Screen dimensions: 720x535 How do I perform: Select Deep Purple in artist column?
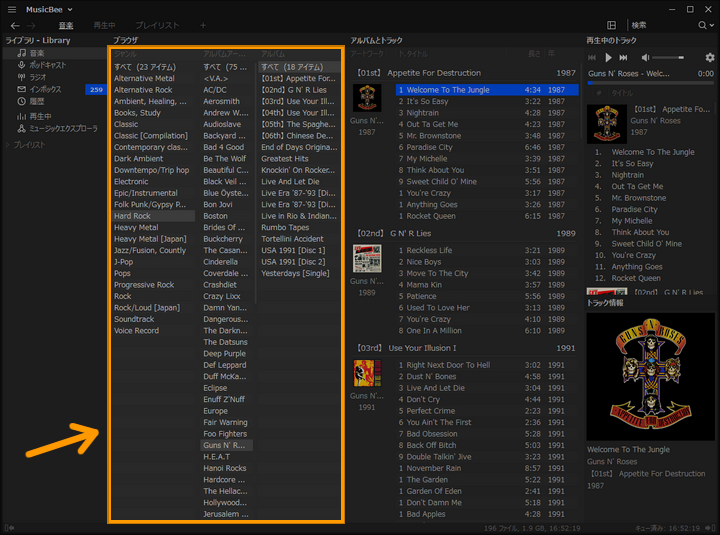(226, 354)
